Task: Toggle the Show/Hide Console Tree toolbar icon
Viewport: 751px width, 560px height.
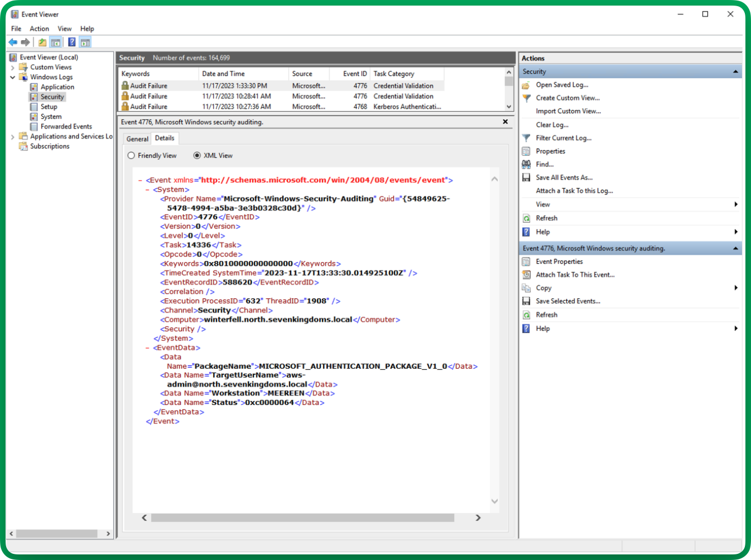Action: (55, 42)
